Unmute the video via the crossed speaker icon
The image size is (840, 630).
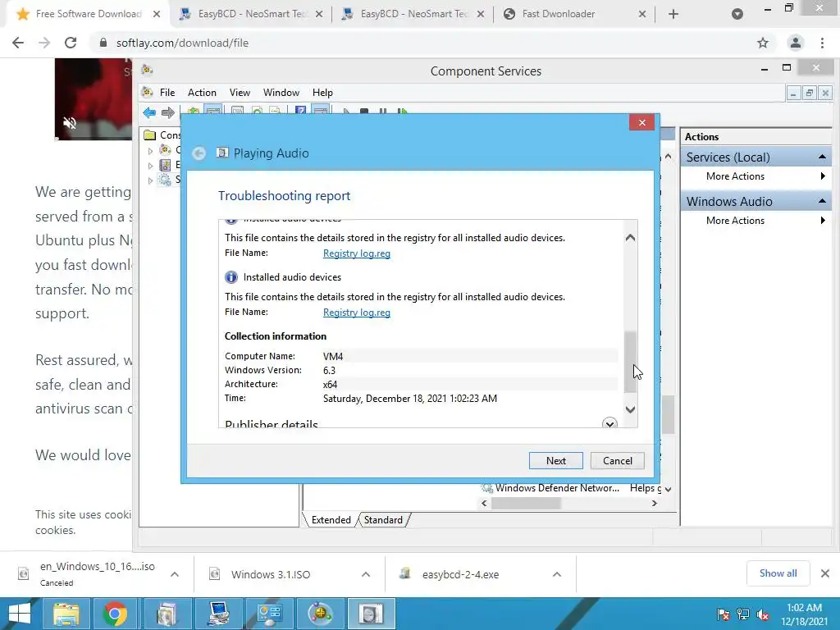tap(70, 123)
